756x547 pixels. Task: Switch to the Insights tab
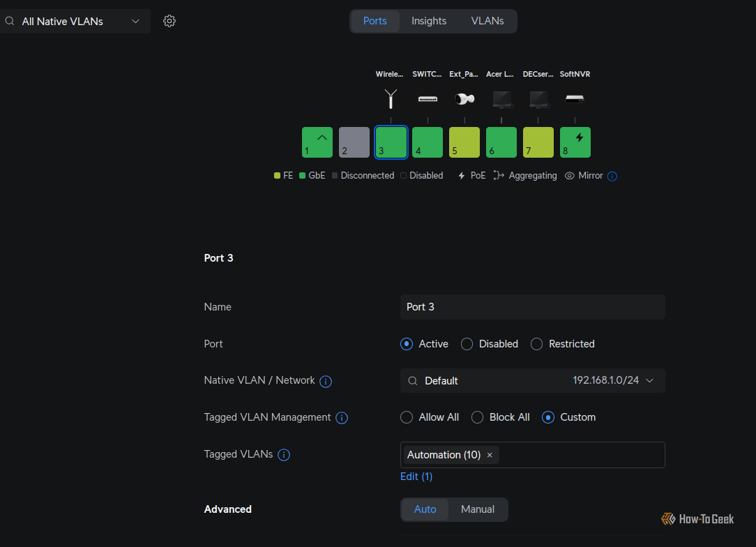(x=429, y=21)
